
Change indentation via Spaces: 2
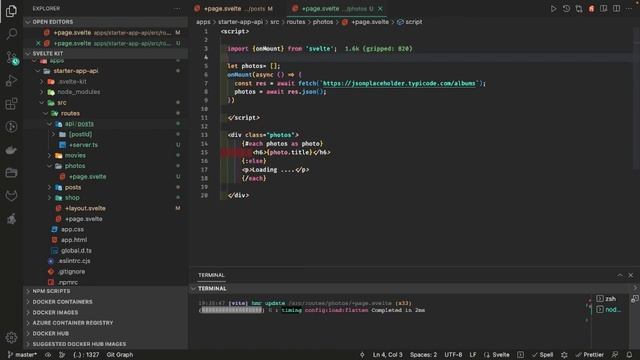tap(423, 355)
